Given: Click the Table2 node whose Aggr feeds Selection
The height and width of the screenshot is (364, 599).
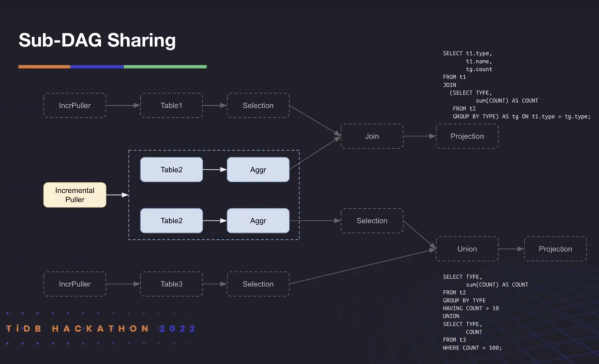Looking at the screenshot, I should coord(171,221).
